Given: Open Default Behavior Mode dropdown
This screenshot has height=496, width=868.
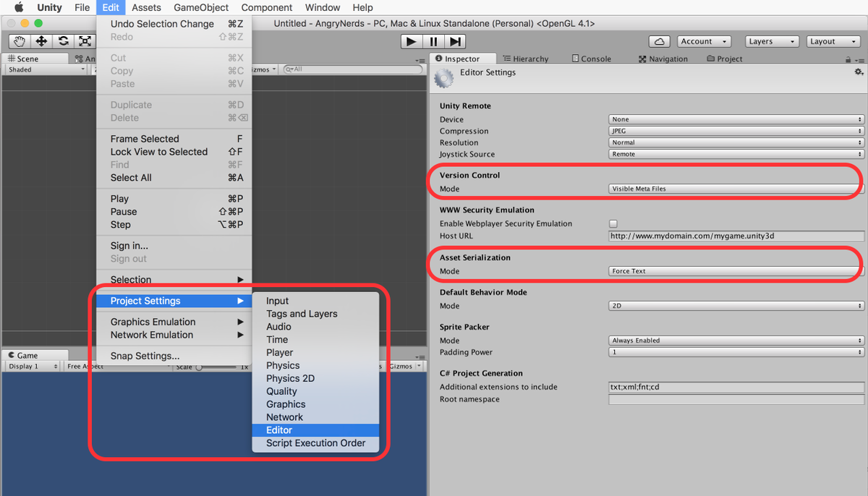Looking at the screenshot, I should click(736, 306).
